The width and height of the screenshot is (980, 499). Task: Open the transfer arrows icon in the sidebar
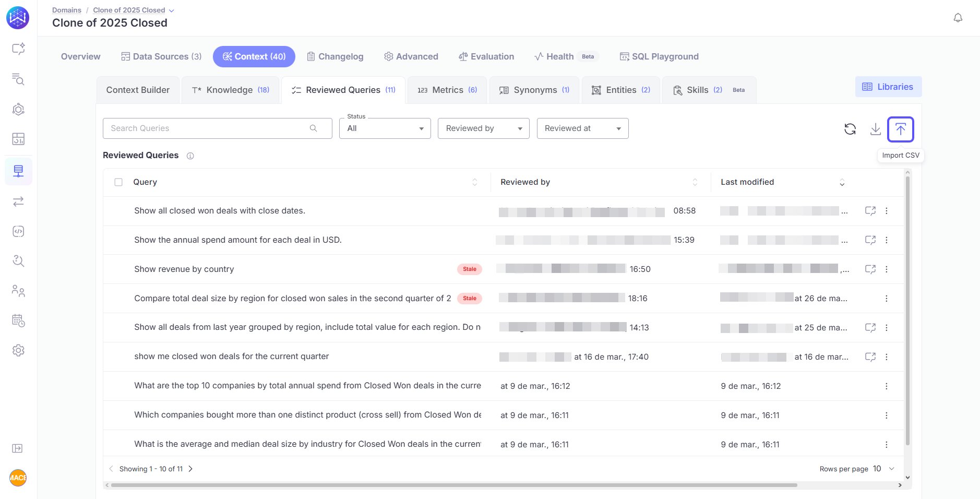[x=18, y=201]
